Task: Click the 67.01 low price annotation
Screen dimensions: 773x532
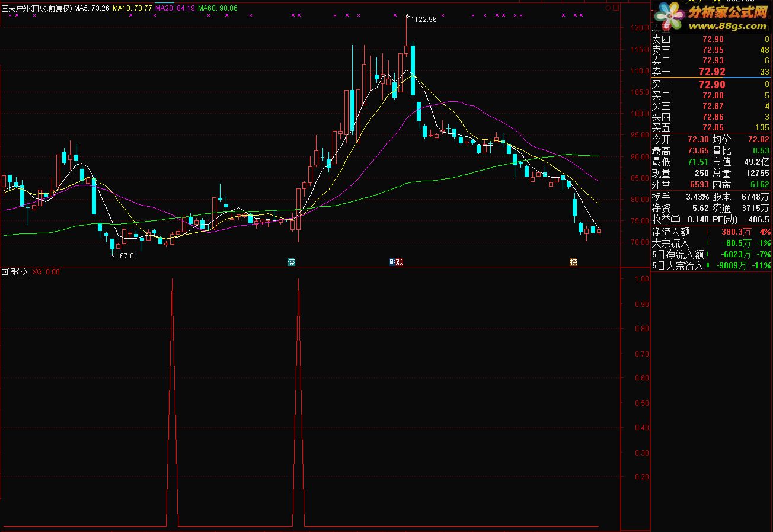Action: click(x=128, y=256)
